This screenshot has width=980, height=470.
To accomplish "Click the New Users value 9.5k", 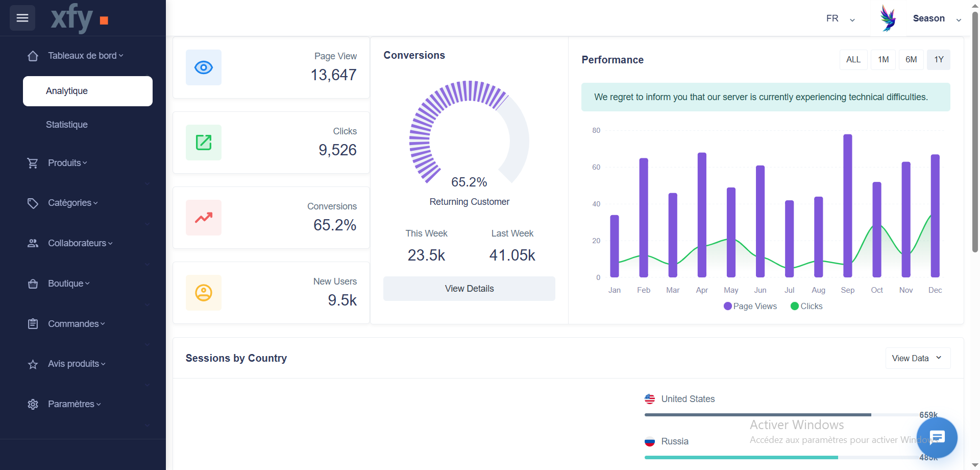I will tap(342, 300).
